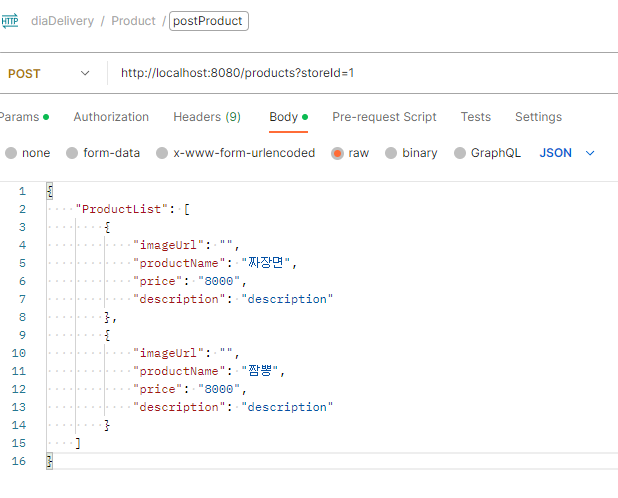This screenshot has width=618, height=498.
Task: Click the "8000" price value on line 6
Action: click(219, 281)
